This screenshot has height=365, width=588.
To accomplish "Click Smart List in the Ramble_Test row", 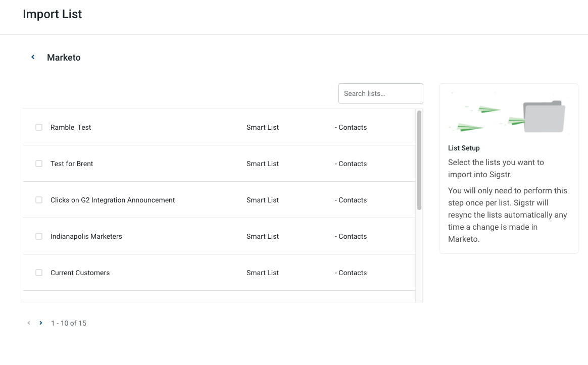I will (x=263, y=127).
